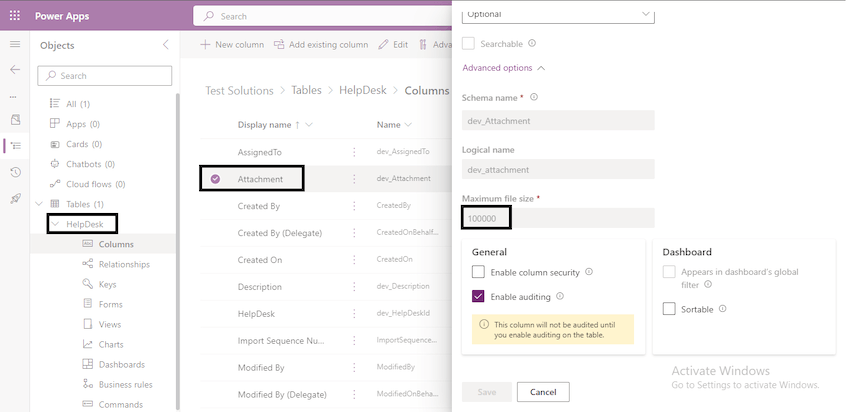Image resolution: width=850 pixels, height=412 pixels.
Task: Click the Cancel button
Action: pyautogui.click(x=543, y=392)
